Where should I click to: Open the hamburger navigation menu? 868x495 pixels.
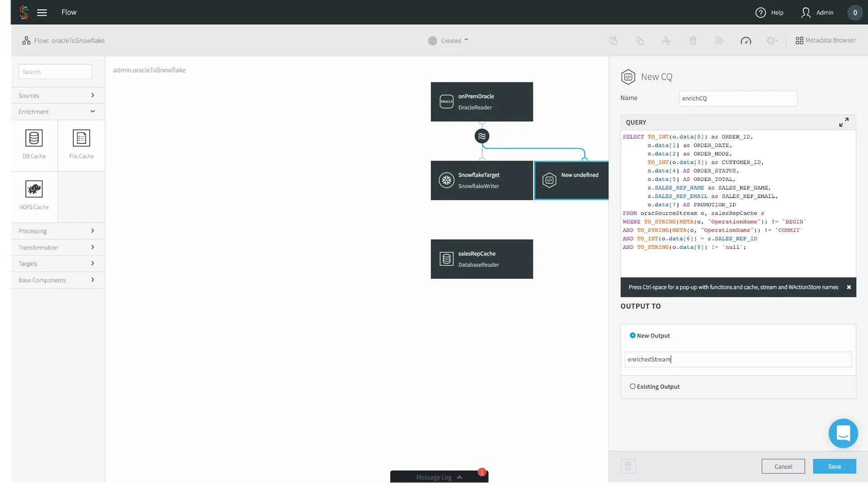coord(42,13)
